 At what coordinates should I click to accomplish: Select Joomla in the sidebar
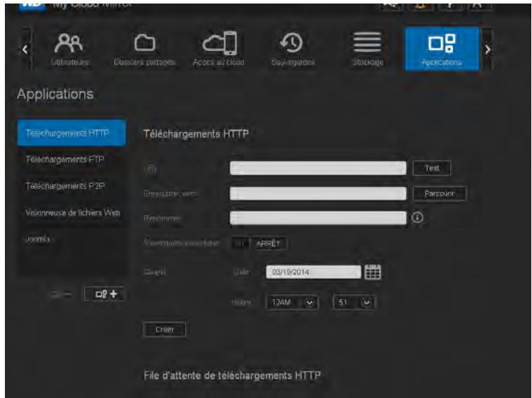click(x=71, y=239)
